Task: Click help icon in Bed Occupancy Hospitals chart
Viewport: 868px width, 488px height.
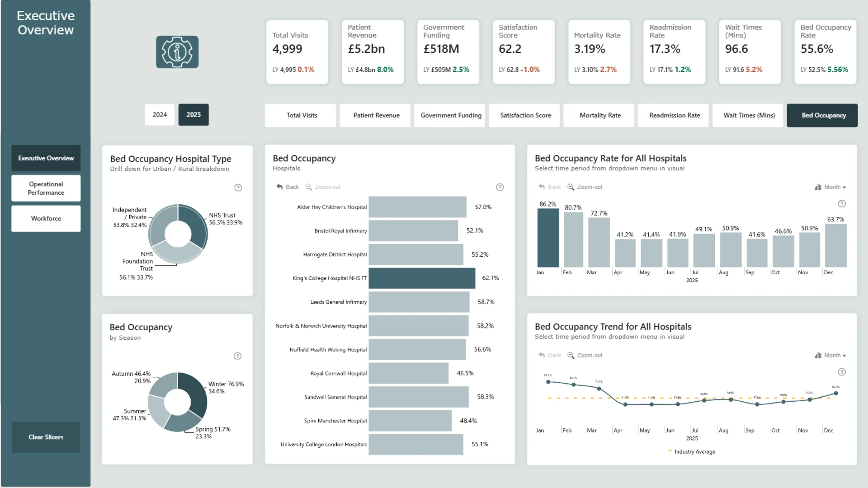Action: 500,187
